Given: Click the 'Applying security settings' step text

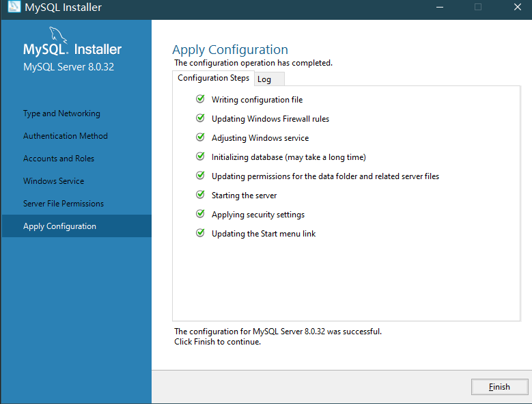Looking at the screenshot, I should [x=258, y=215].
